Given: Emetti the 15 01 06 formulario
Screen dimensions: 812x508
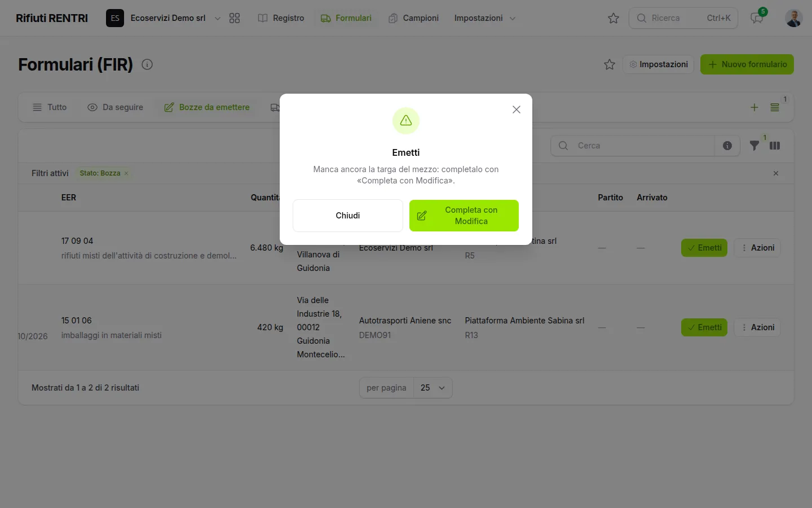Looking at the screenshot, I should (x=704, y=327).
